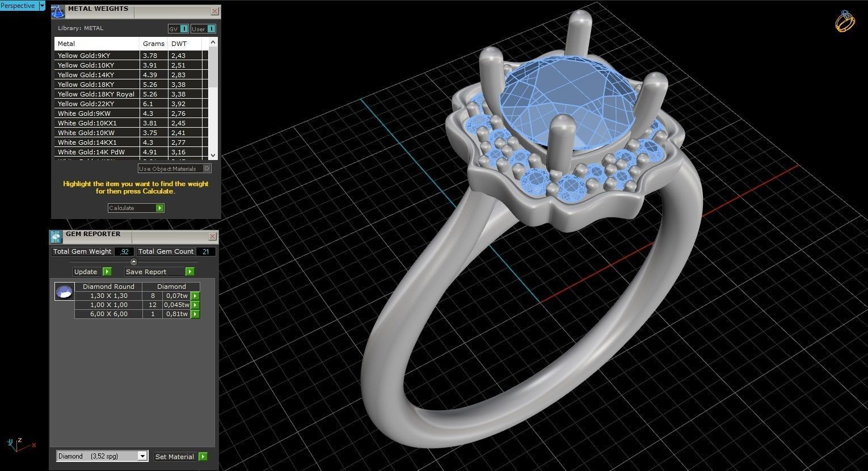Click the Update button
Viewport: 868px width, 471px height.
92,272
